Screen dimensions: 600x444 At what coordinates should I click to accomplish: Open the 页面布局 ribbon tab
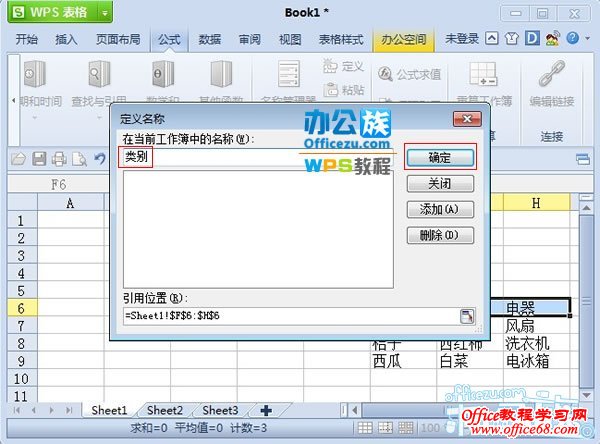tap(118, 39)
